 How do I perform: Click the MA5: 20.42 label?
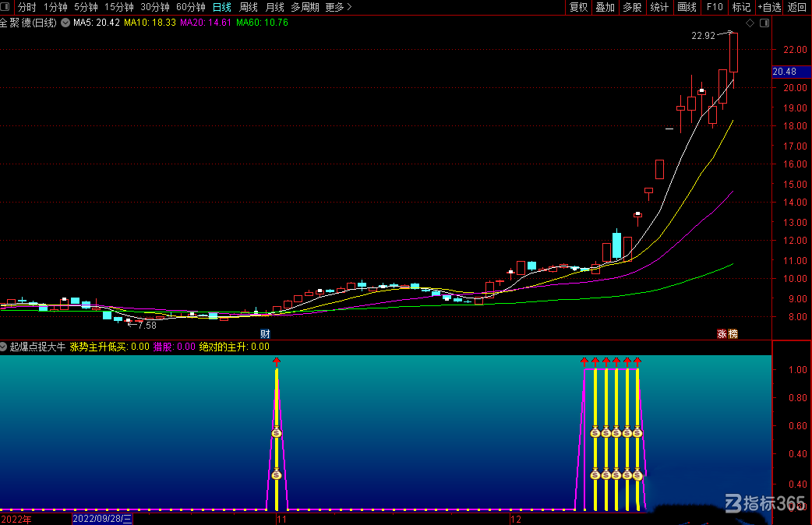point(97,23)
